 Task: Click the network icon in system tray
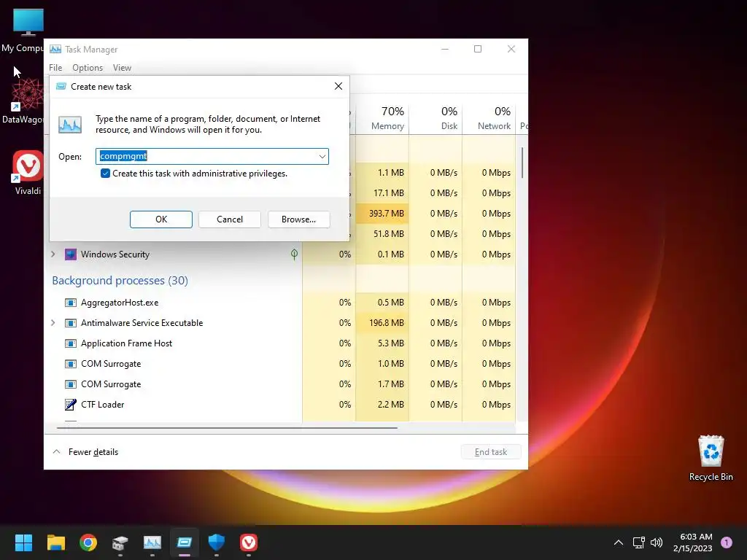pos(638,542)
